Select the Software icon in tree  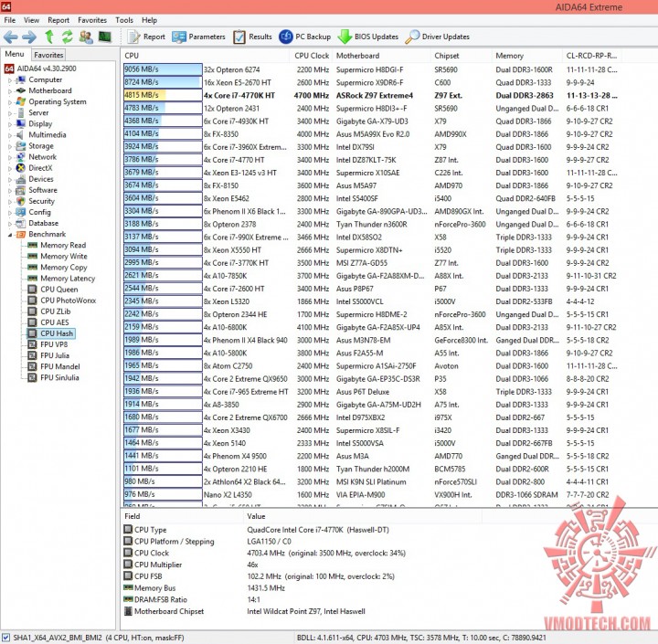pyautogui.click(x=20, y=190)
